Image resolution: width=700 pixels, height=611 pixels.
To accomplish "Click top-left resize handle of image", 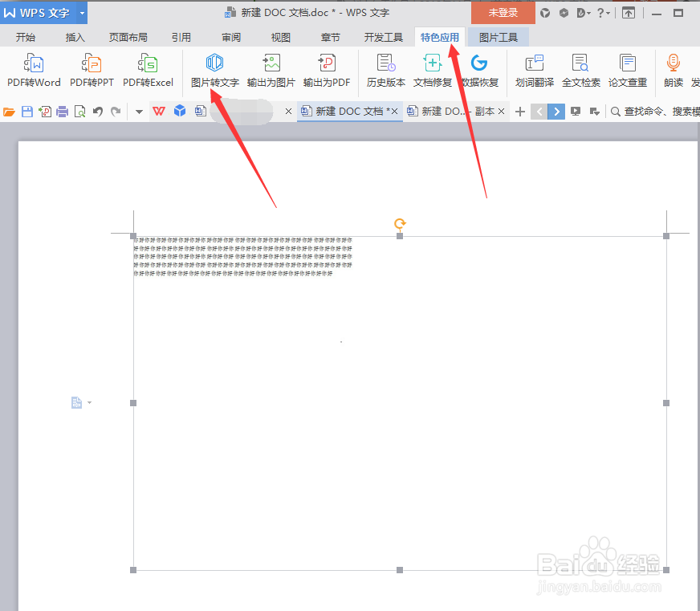I will (133, 236).
